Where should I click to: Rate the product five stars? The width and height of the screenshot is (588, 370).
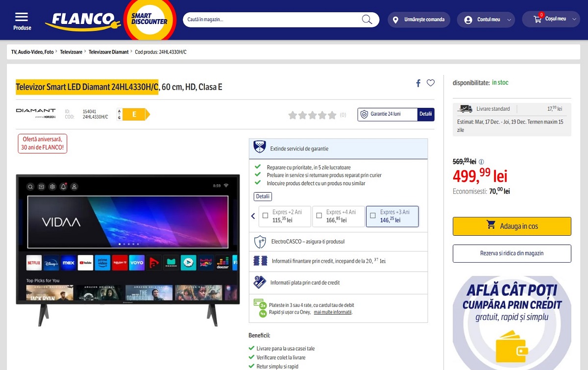[x=332, y=115]
